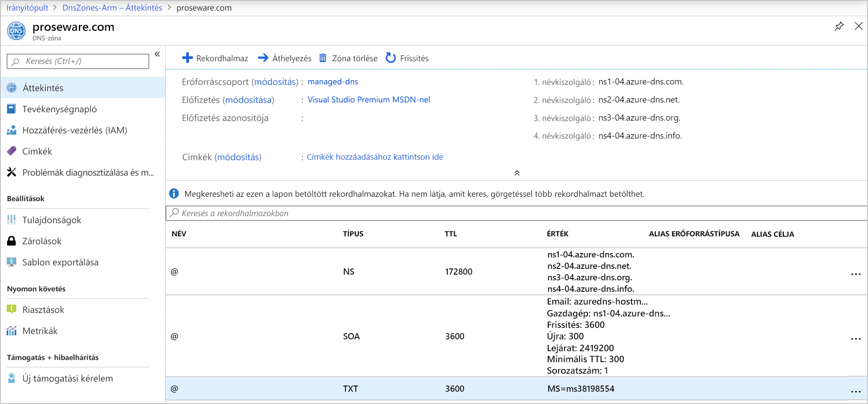This screenshot has height=404, width=868.
Task: Click the purple Címkék tag icon
Action: click(x=12, y=151)
